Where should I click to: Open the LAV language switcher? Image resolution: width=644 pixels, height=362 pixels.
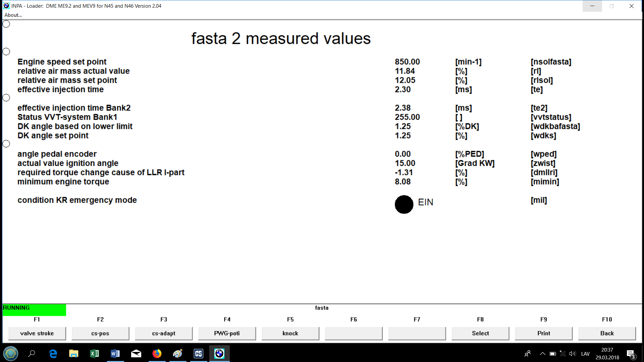(x=585, y=354)
